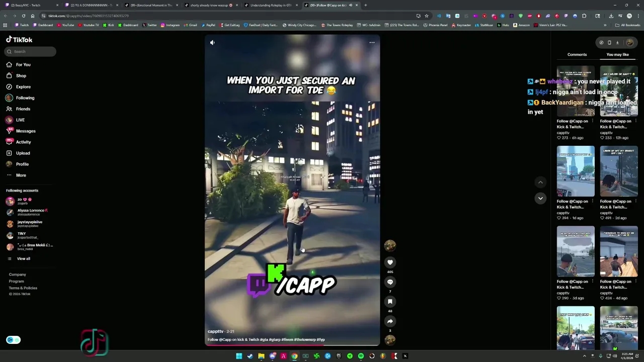Open the suggested video posted 2d ago
Screen dimensions: 644x362
(x=619, y=171)
